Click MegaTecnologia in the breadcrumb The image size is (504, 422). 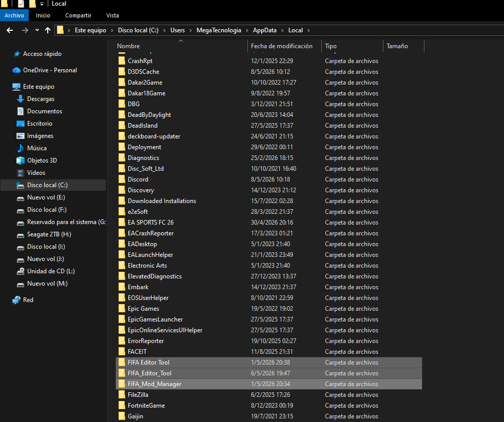tap(219, 30)
